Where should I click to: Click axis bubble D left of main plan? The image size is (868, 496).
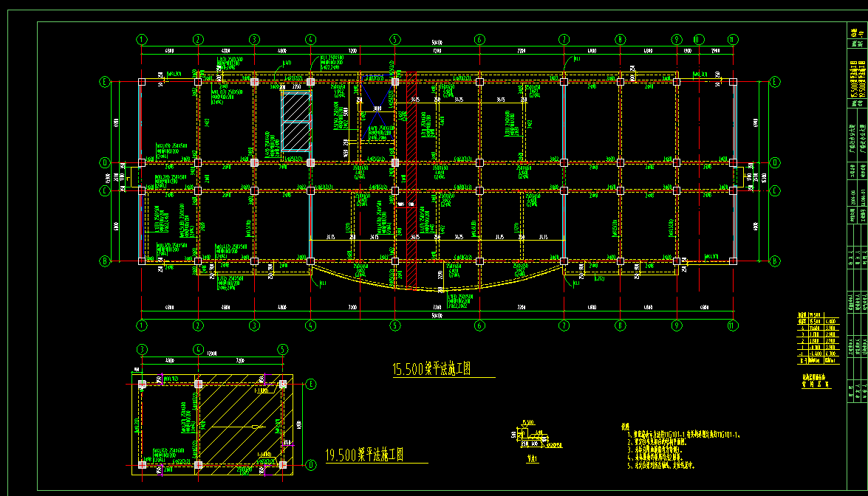click(x=105, y=162)
